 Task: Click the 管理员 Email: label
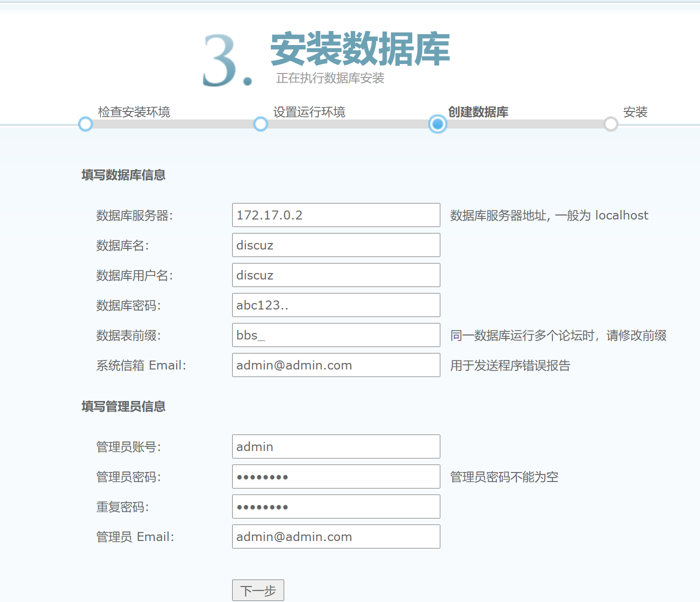[135, 537]
